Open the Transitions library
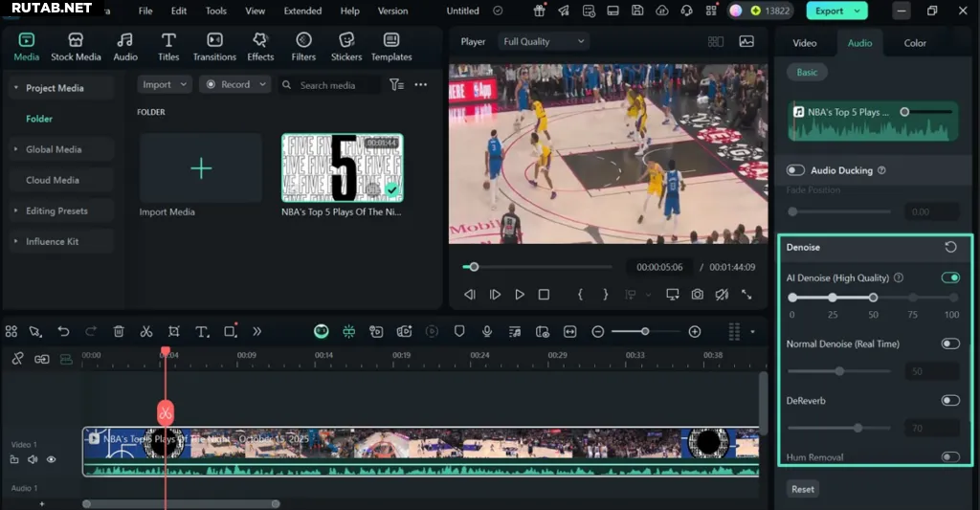This screenshot has width=980, height=510. [x=214, y=46]
